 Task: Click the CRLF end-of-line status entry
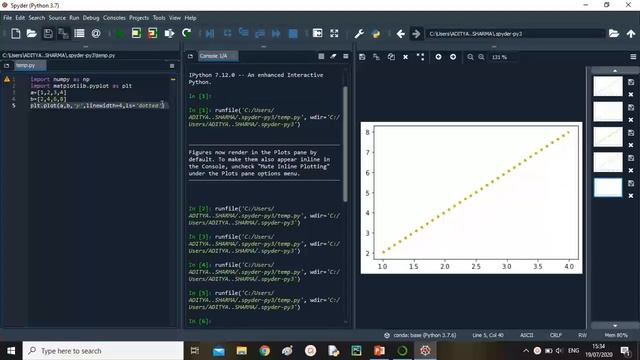(556, 335)
